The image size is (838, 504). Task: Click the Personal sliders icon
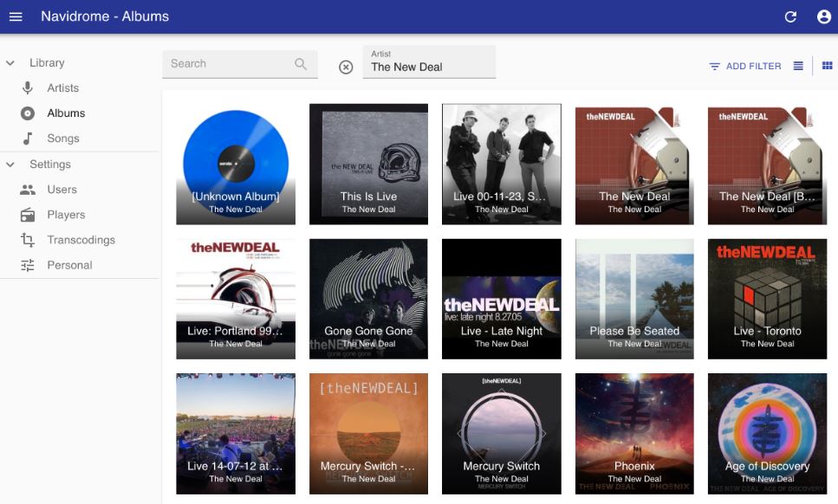[28, 265]
